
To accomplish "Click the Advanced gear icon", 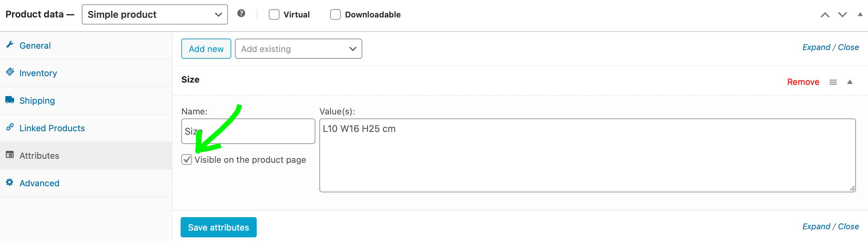I will pyautogui.click(x=10, y=182).
